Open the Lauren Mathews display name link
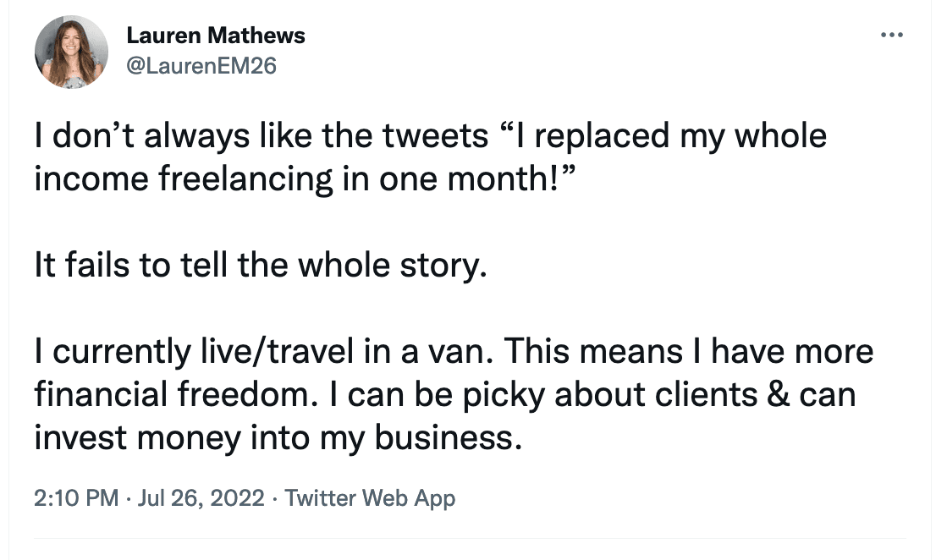The width and height of the screenshot is (936, 560). tap(215, 36)
